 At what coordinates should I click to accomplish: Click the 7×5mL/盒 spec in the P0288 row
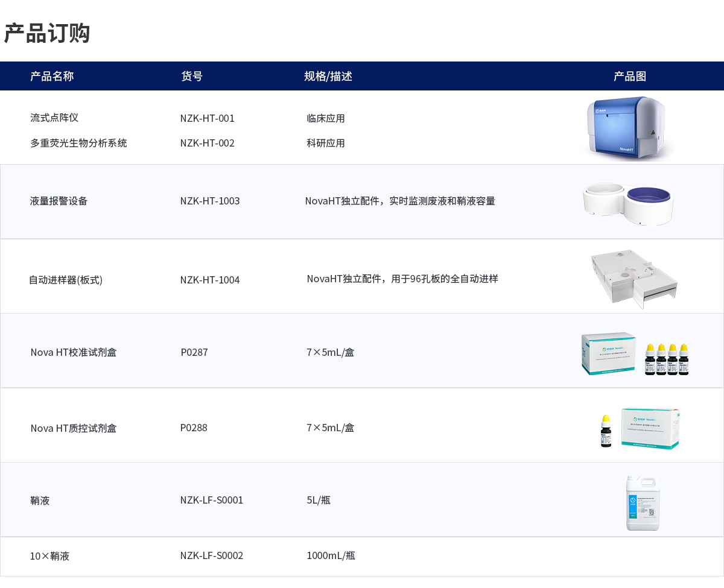tap(331, 428)
